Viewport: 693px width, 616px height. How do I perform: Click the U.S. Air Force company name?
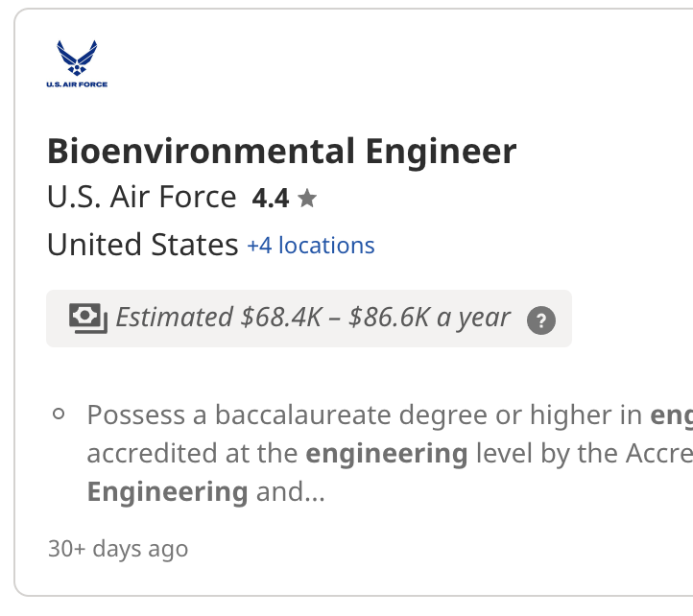142,198
